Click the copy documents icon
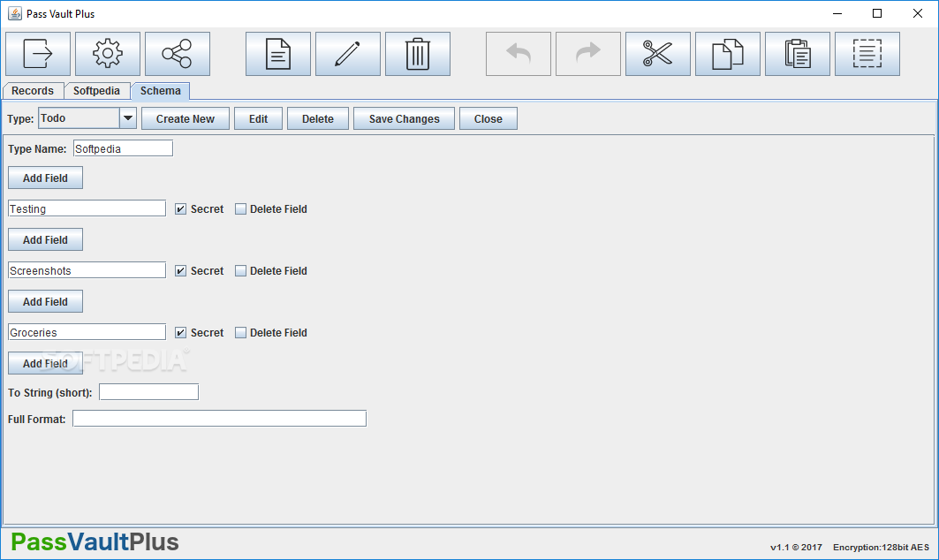 [728, 54]
